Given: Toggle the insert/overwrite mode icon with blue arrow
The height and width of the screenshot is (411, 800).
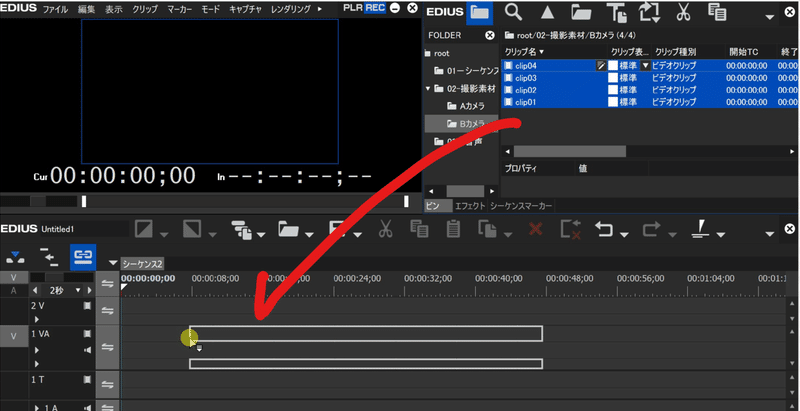Looking at the screenshot, I should (x=15, y=258).
